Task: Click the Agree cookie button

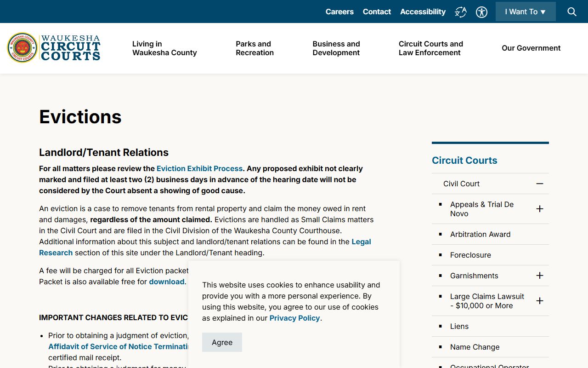Action: 222,342
